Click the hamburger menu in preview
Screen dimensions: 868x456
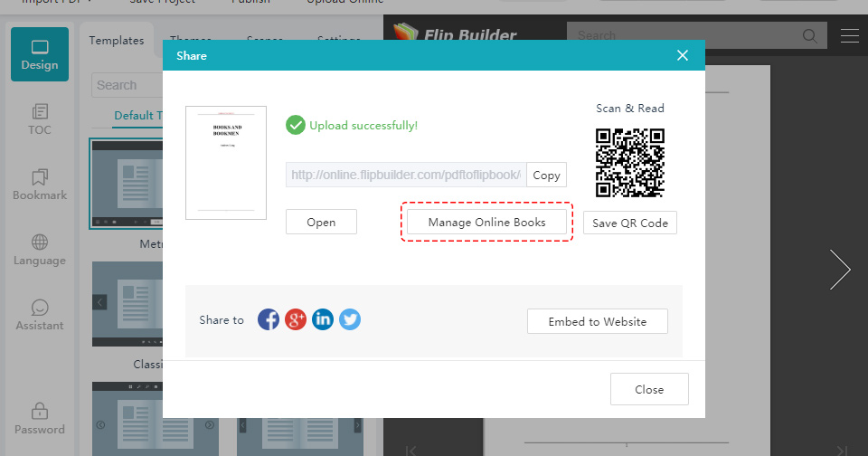(x=849, y=36)
